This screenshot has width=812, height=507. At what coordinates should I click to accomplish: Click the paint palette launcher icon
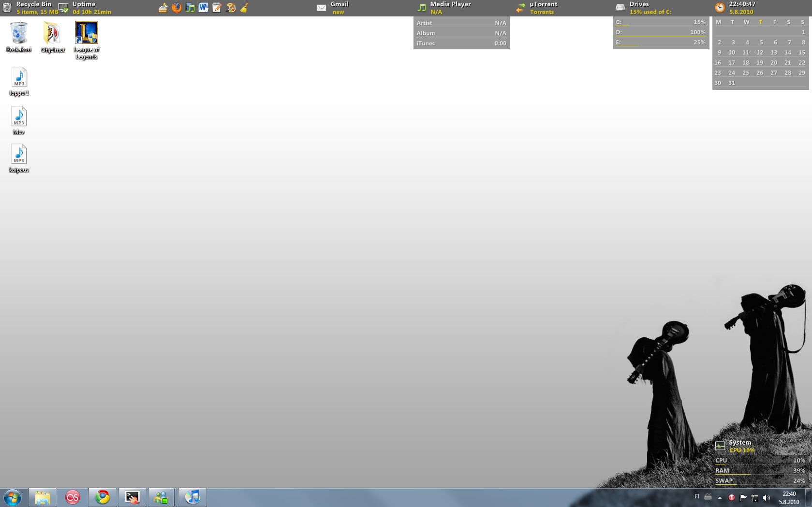[231, 8]
